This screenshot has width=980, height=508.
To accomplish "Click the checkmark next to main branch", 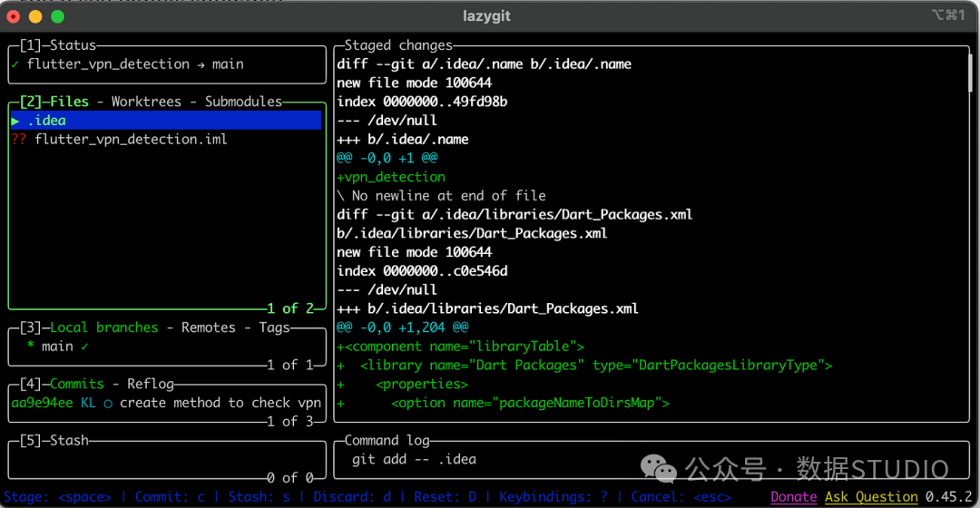I will [x=84, y=347].
